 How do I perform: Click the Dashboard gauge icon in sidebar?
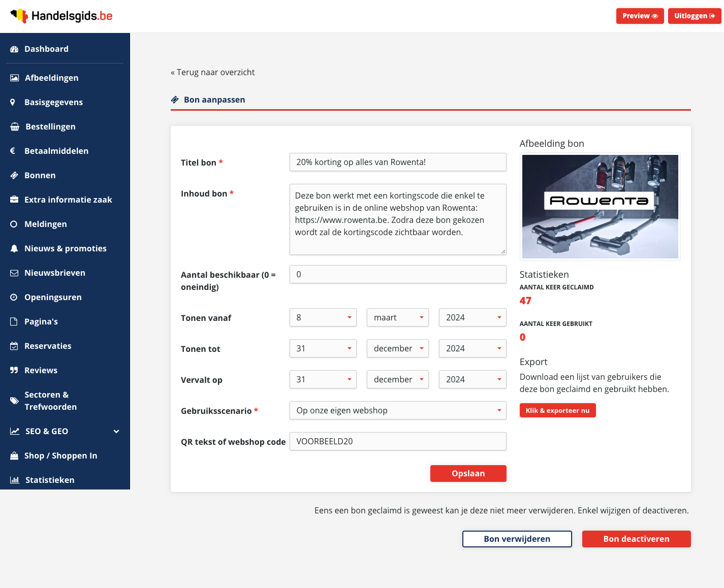coord(14,49)
